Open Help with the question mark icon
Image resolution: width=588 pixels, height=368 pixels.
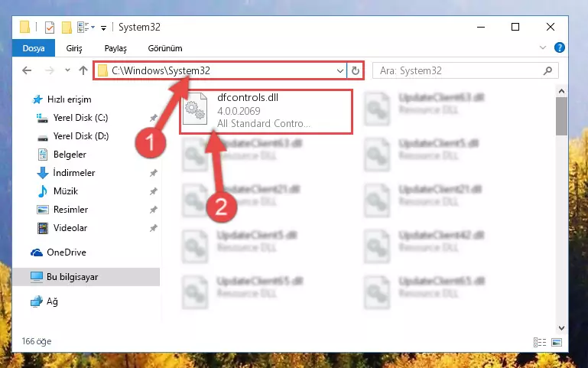click(559, 47)
